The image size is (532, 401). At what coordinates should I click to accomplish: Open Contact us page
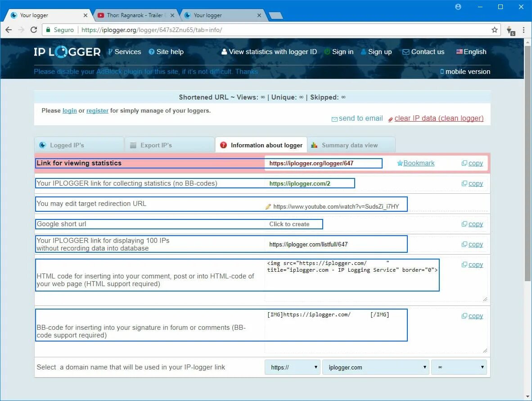pyautogui.click(x=424, y=52)
